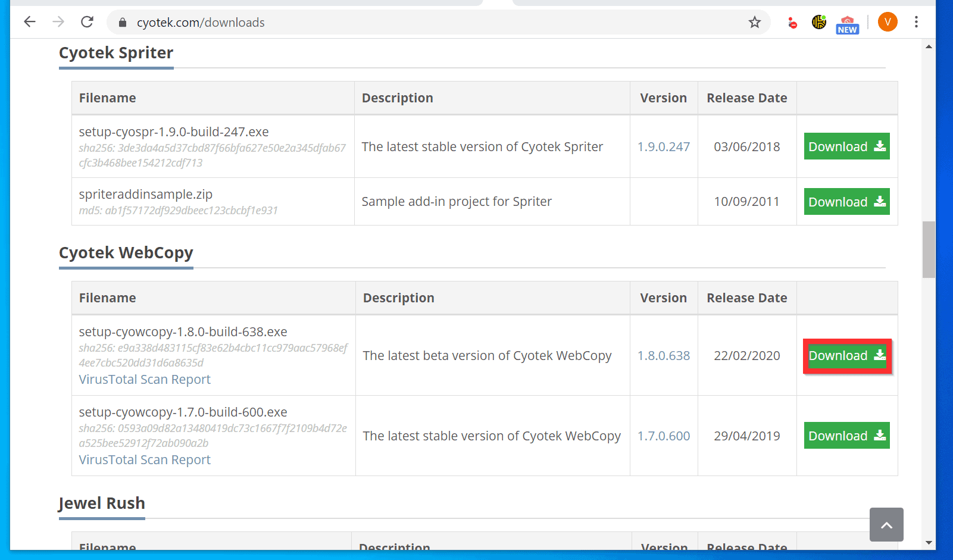This screenshot has height=560, width=953.
Task: Click release date 03/06/2018
Action: coord(747,147)
